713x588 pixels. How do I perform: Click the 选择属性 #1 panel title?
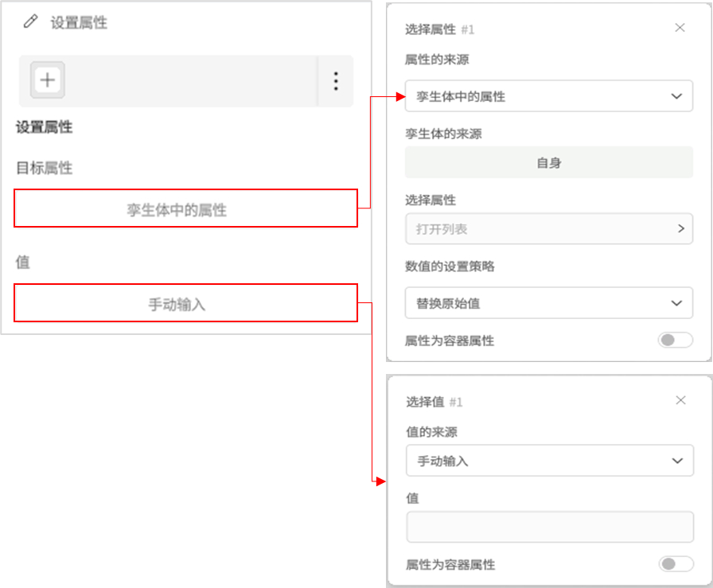(x=440, y=29)
